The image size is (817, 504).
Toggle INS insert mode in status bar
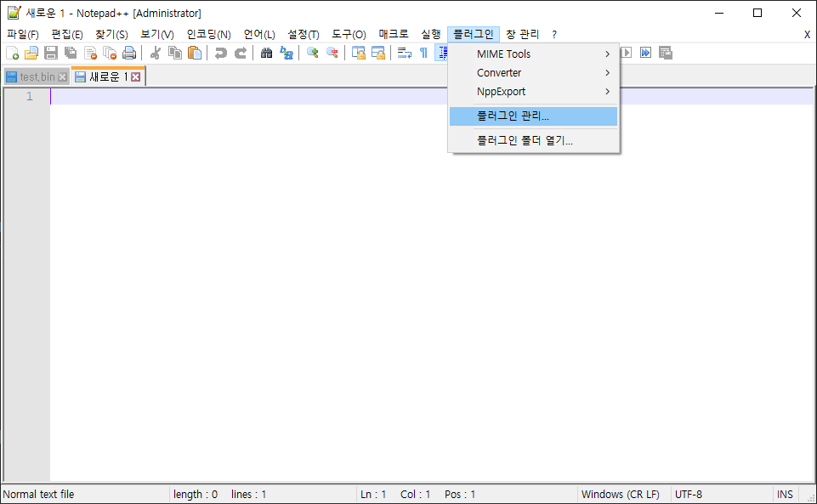[785, 494]
